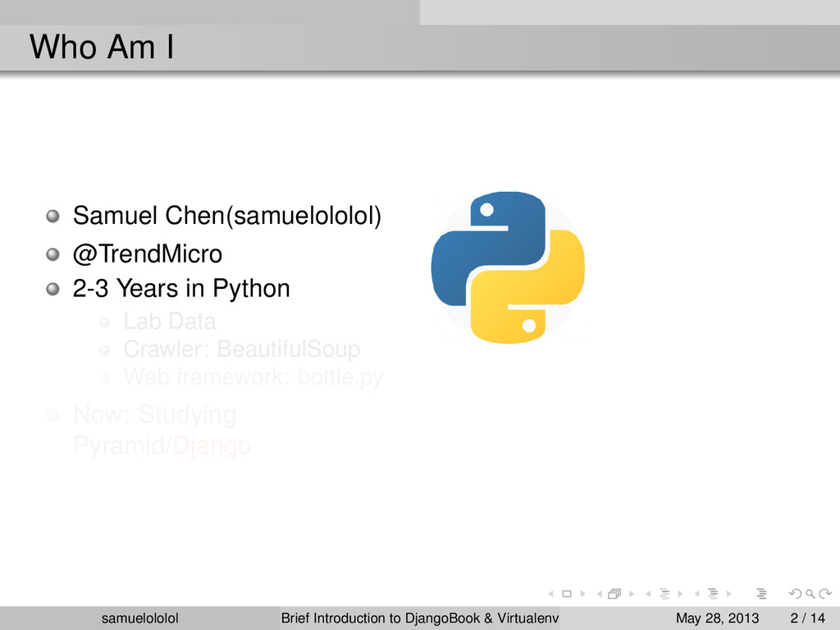This screenshot has height=630, width=840.
Task: Click the footer date "May 28, 2013"
Action: [717, 619]
